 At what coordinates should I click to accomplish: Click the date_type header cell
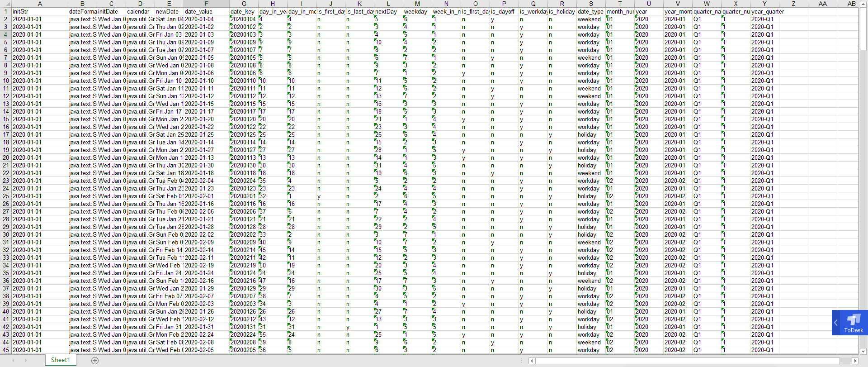click(591, 11)
